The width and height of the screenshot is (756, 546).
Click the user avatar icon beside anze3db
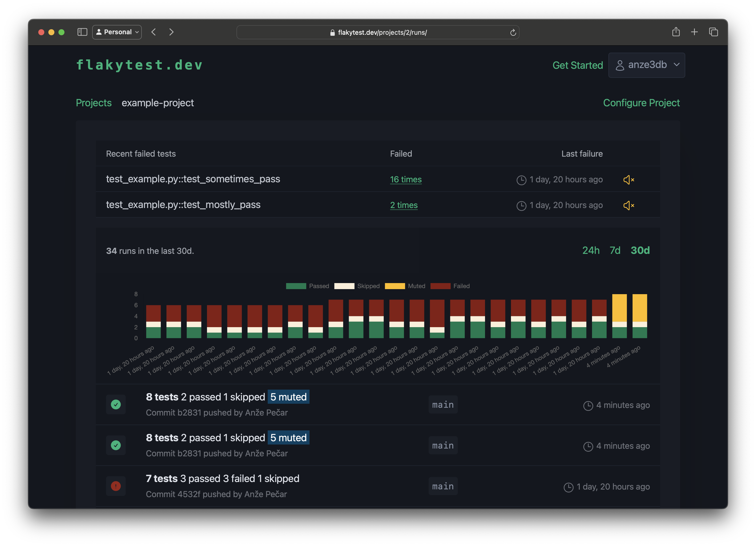[620, 65]
